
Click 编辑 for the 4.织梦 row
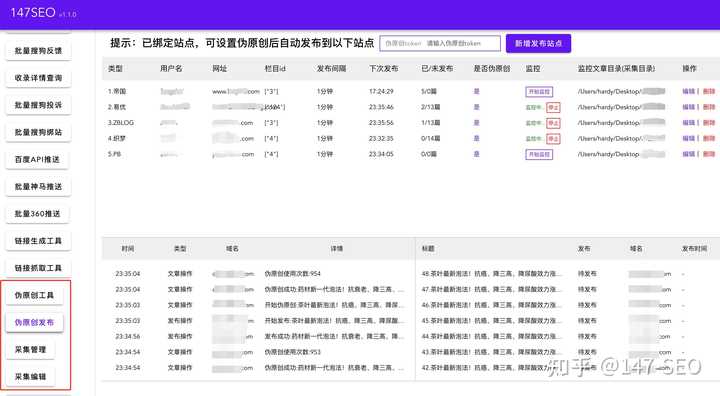[x=688, y=138]
